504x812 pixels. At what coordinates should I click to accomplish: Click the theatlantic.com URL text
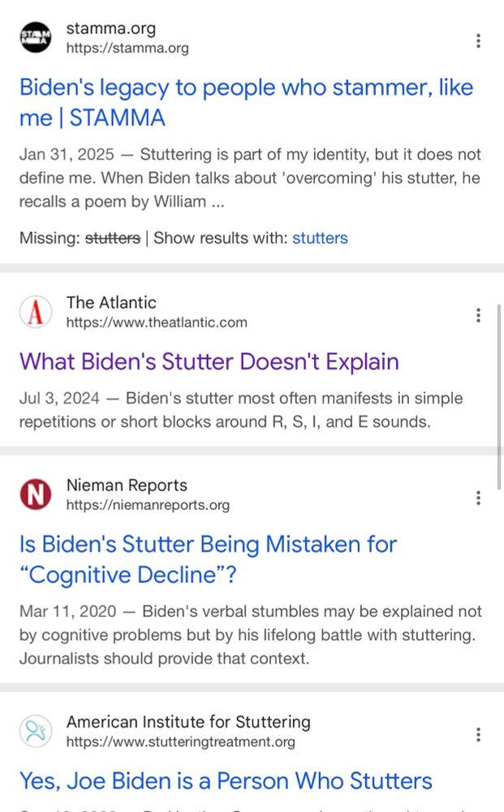tap(157, 322)
